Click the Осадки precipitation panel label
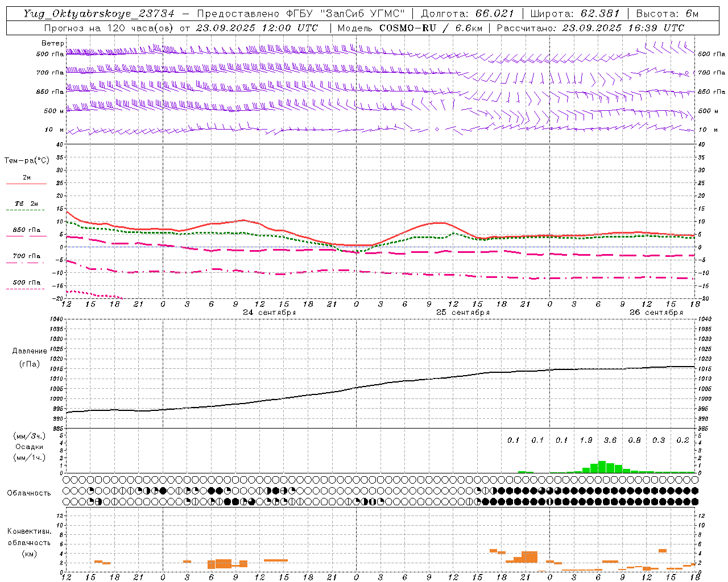 (29, 447)
